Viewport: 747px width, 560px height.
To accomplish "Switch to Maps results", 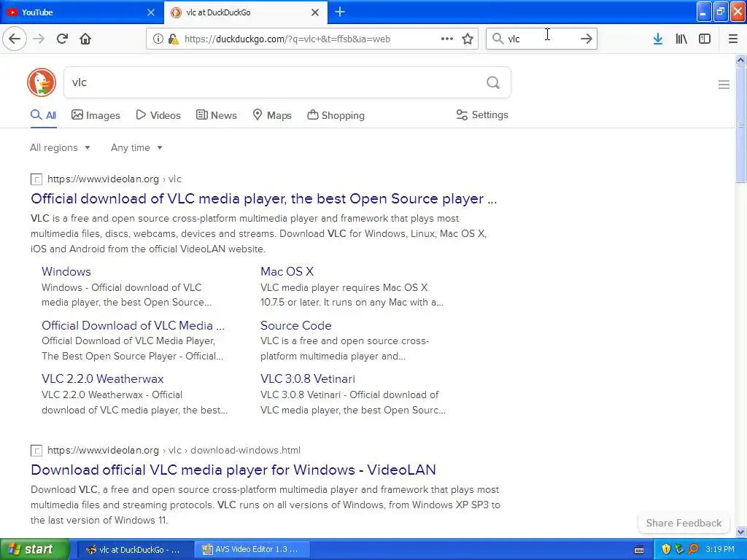I will coord(272,115).
